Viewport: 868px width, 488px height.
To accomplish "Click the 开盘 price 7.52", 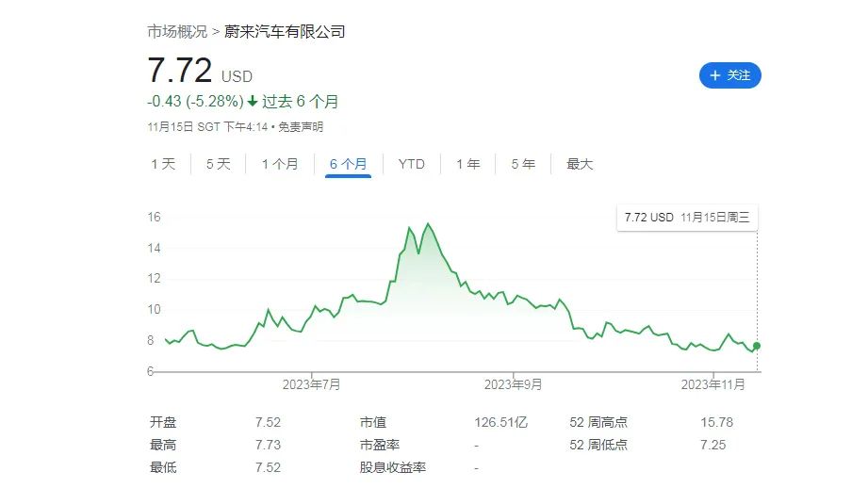I will coord(267,423).
